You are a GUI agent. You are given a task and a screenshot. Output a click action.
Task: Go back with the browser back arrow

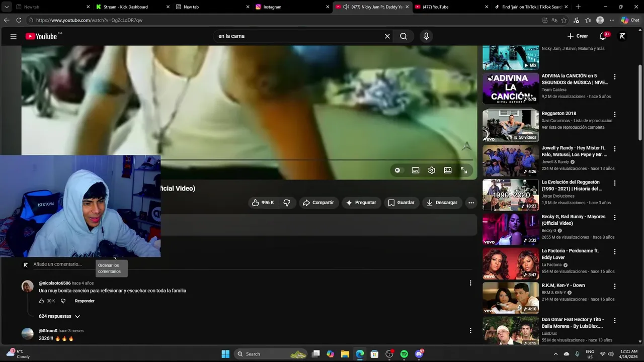click(x=7, y=20)
